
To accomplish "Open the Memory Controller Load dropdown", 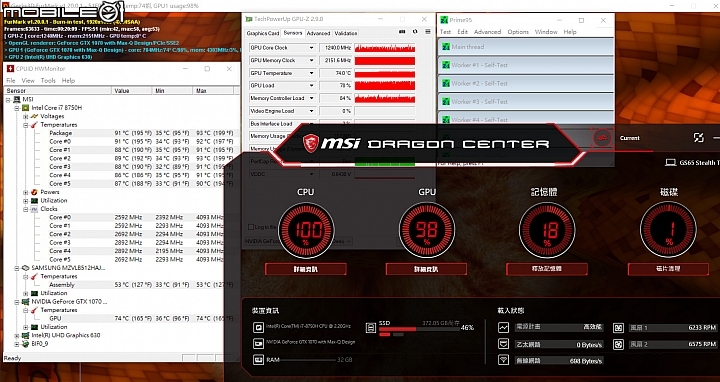I will click(311, 98).
